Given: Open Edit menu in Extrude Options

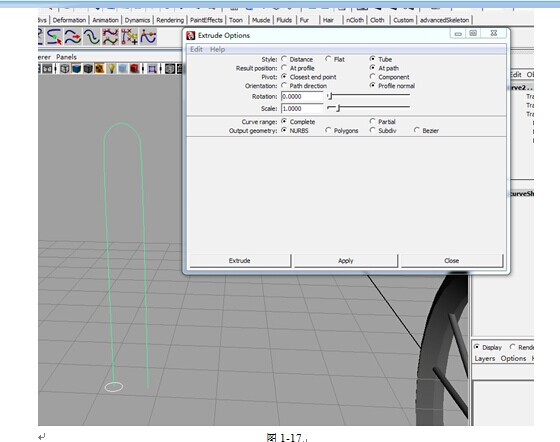Looking at the screenshot, I should click(x=196, y=49).
